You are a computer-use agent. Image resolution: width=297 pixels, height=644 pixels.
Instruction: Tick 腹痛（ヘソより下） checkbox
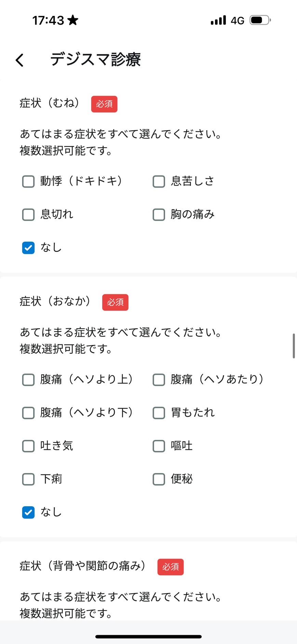point(28,413)
